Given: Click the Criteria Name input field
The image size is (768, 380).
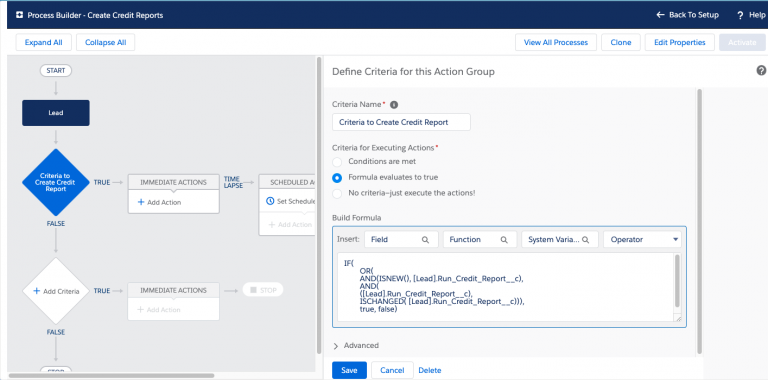Looking at the screenshot, I should (x=401, y=122).
